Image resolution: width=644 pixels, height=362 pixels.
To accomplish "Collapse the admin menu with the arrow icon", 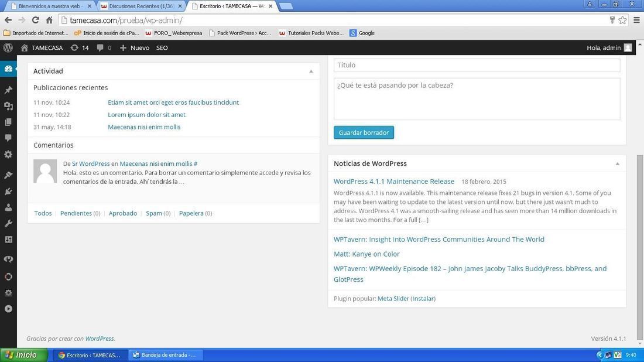I will click(8, 309).
